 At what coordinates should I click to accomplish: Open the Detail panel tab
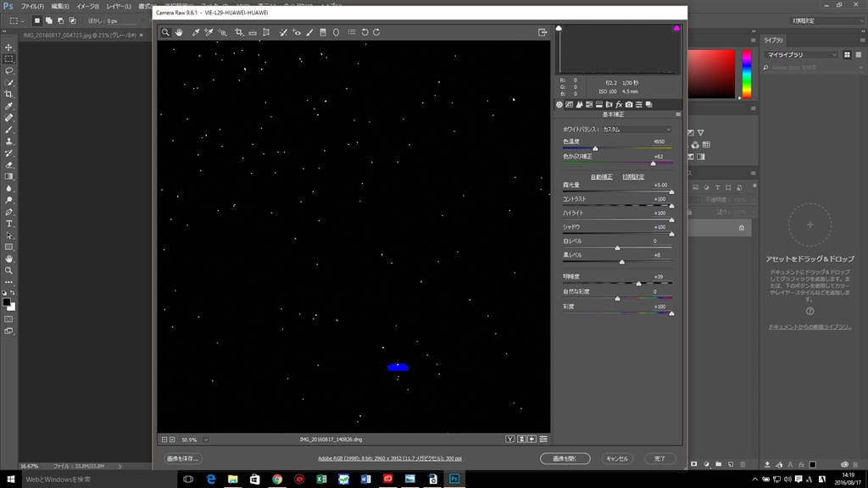coord(579,104)
